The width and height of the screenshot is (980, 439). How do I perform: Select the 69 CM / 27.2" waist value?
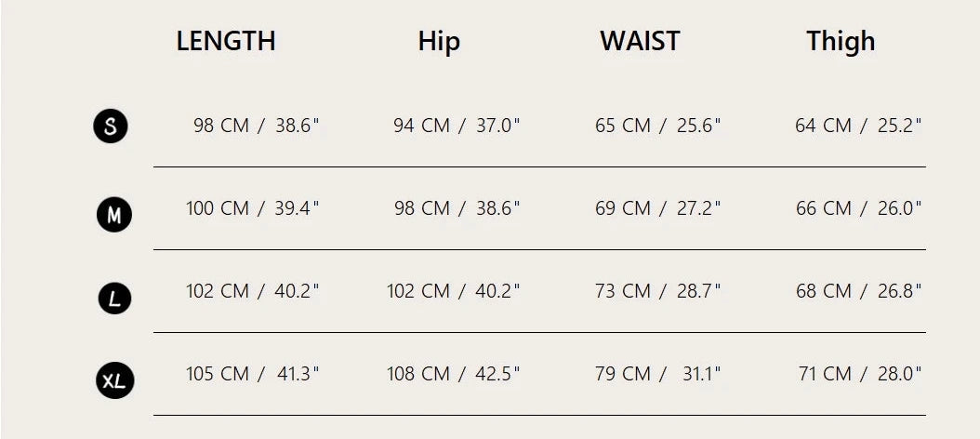click(x=657, y=208)
